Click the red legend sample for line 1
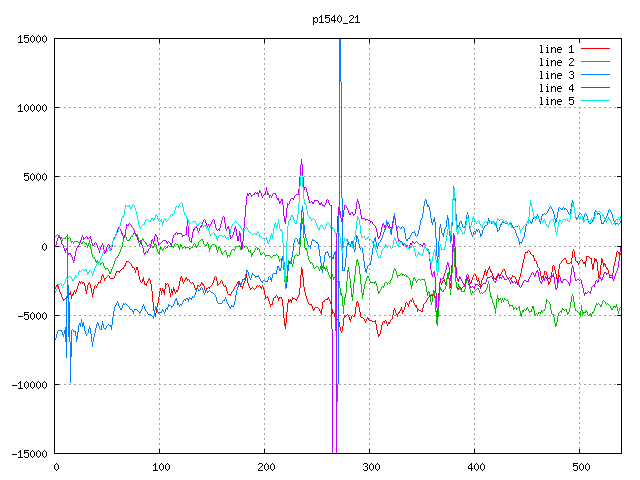Image resolution: width=640 pixels, height=480 pixels. 596,49
